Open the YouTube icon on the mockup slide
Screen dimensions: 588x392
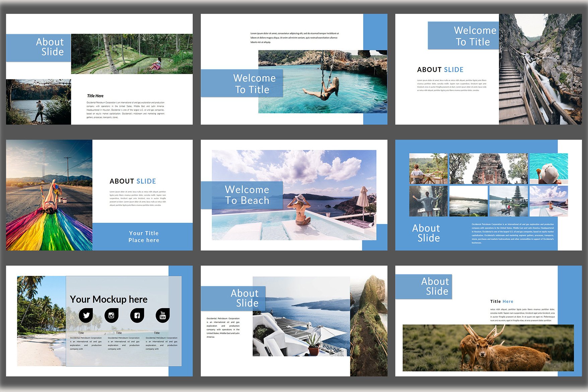pos(162,315)
